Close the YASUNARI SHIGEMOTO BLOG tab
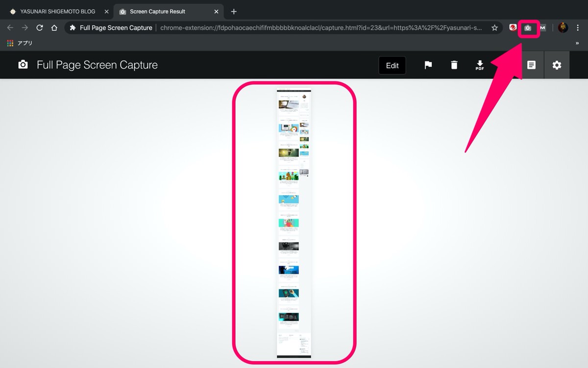Screen dimensions: 588x368 106,12
